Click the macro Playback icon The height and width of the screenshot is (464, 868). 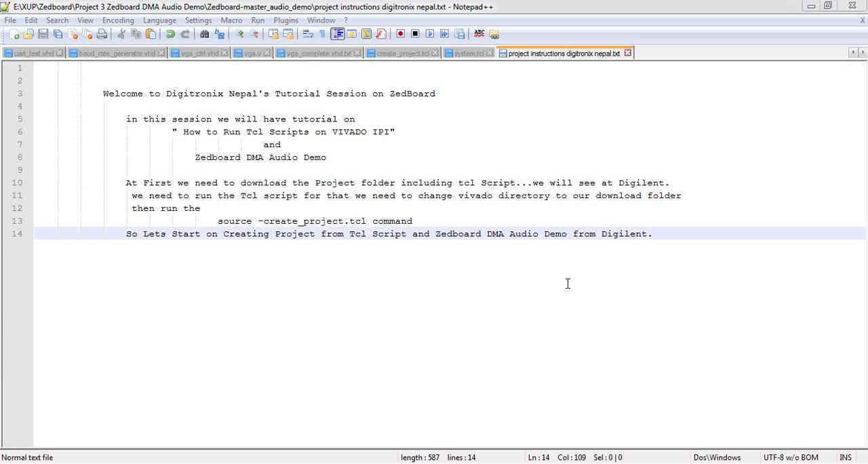tap(430, 34)
